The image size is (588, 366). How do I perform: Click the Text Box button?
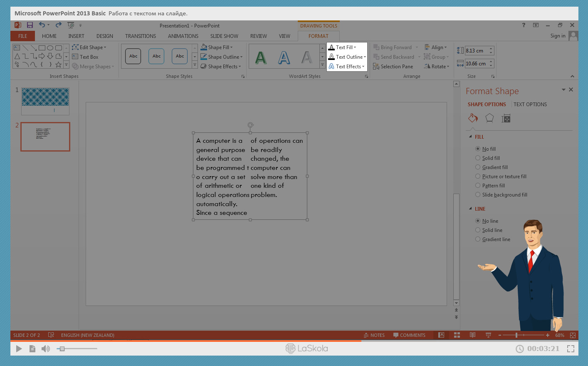pos(85,57)
